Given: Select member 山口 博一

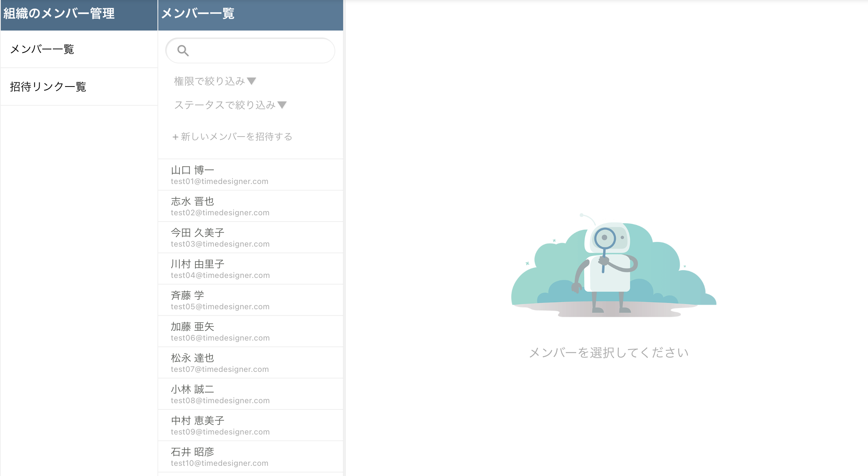Looking at the screenshot, I should pyautogui.click(x=251, y=175).
